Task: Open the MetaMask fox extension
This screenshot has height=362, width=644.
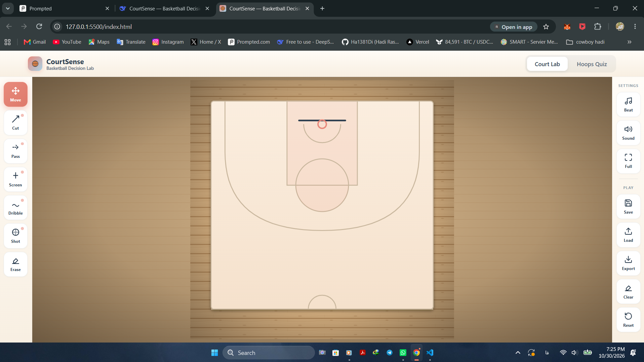Action: point(567,27)
